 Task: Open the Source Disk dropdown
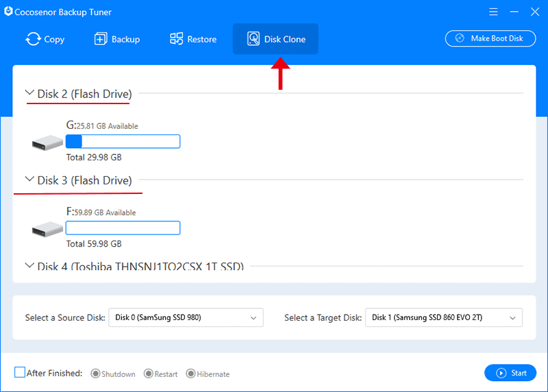(x=186, y=317)
